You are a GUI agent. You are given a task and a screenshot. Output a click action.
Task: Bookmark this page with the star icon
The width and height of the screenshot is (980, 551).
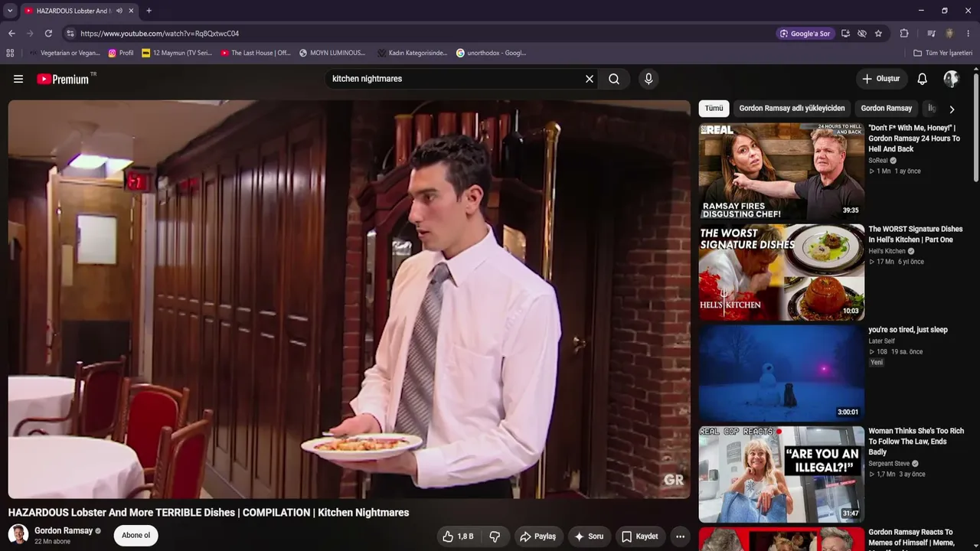878,34
